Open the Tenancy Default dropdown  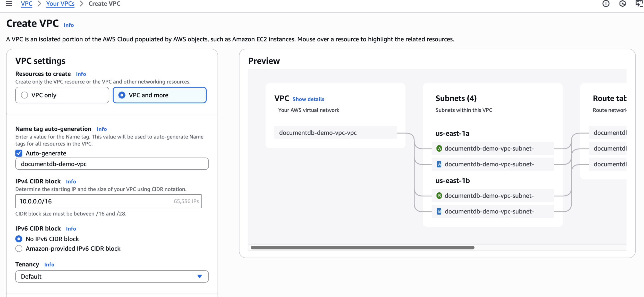point(112,276)
